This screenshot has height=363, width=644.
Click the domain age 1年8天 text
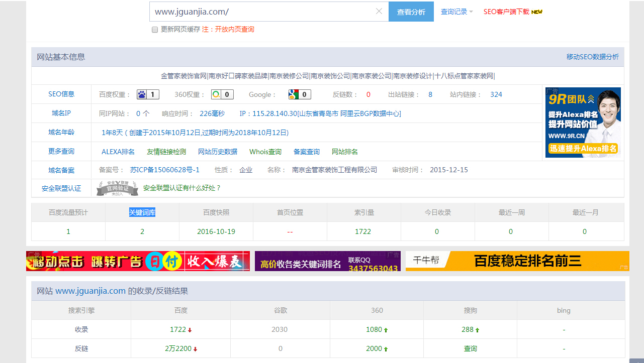click(x=112, y=133)
